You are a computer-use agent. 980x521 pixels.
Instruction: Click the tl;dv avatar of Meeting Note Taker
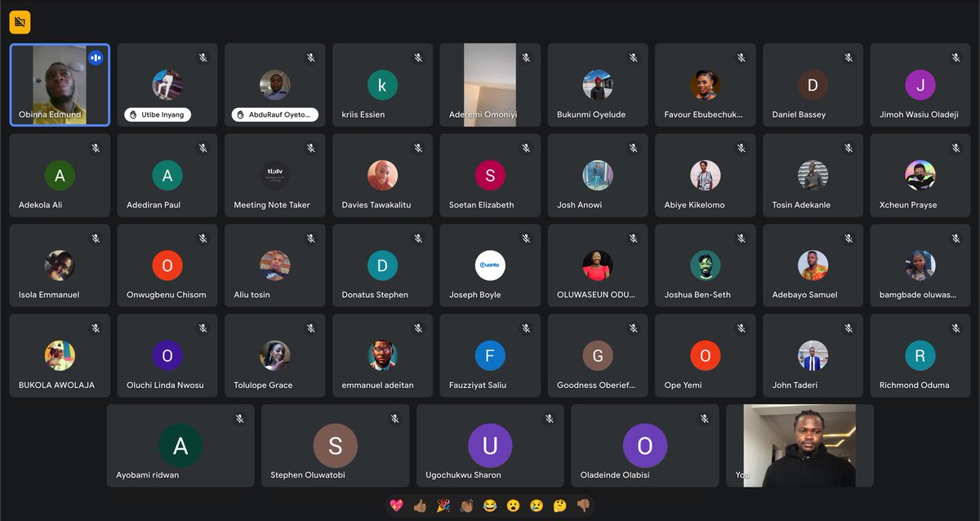274,175
